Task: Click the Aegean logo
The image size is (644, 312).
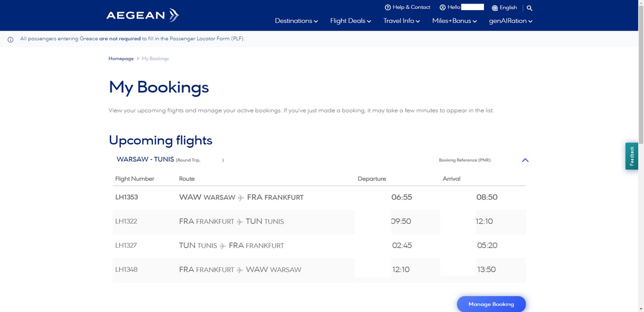Action: (142, 15)
